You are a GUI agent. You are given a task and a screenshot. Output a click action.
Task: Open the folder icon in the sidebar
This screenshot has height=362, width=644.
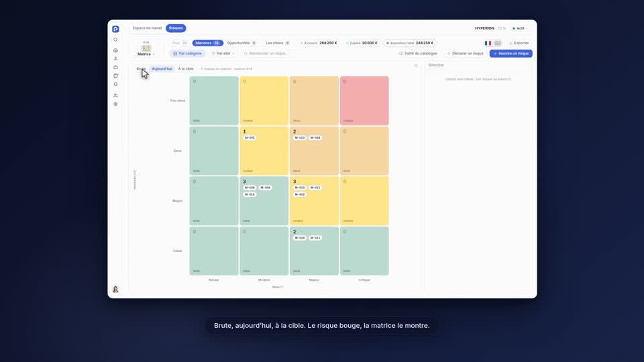point(115,67)
